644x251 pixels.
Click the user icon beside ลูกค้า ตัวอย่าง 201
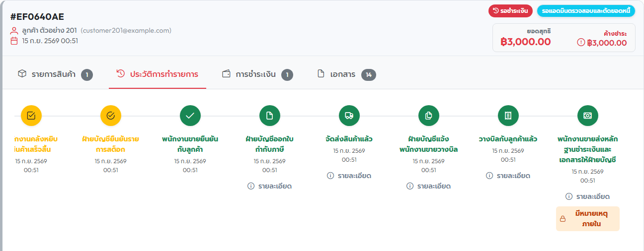(14, 31)
